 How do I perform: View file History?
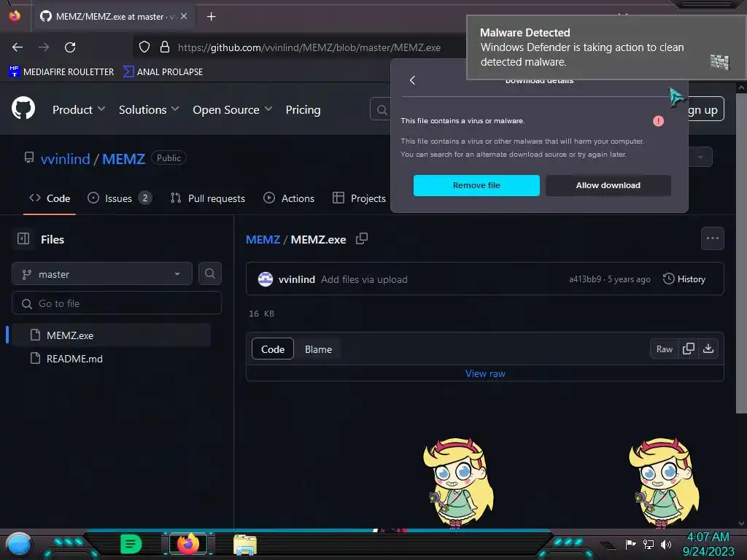[684, 279]
